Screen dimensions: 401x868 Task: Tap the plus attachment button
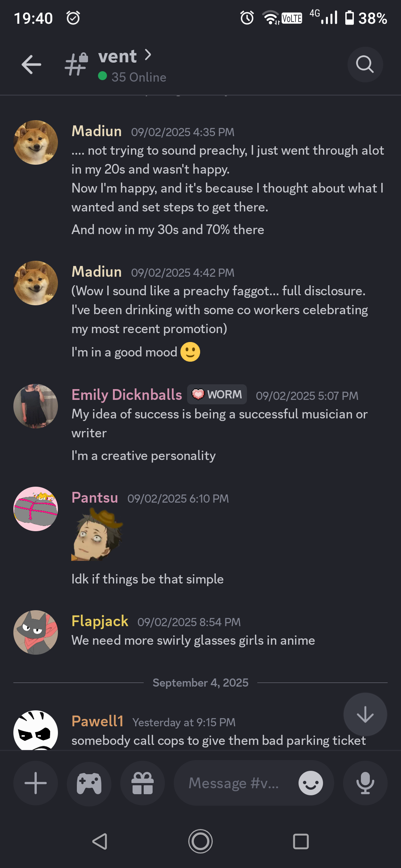pos(36,783)
